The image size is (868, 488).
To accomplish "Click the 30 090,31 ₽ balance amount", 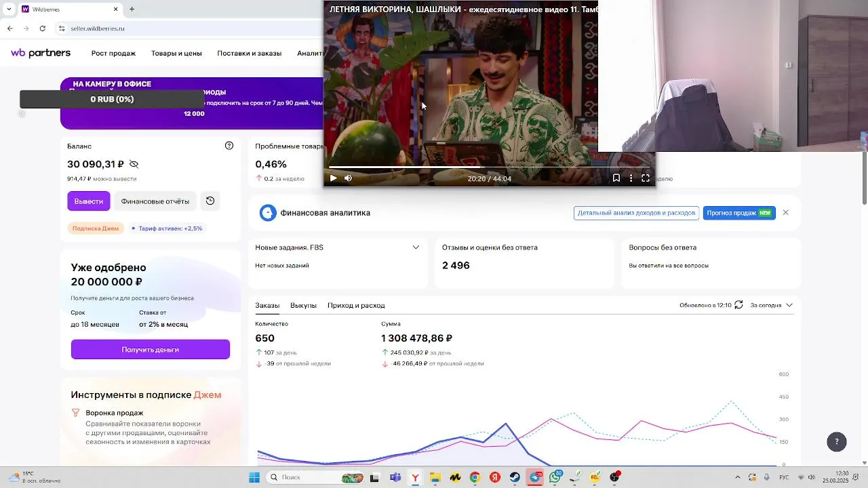I will click(96, 164).
